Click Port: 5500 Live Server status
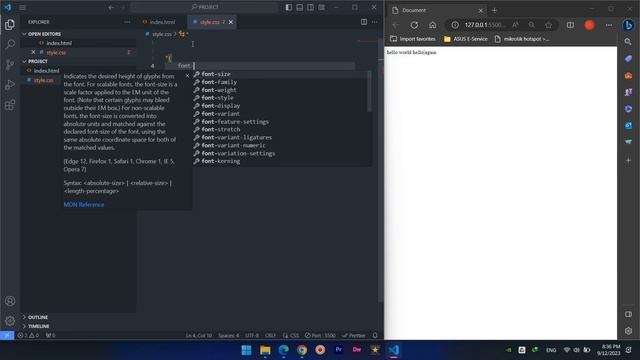 pyautogui.click(x=320, y=335)
